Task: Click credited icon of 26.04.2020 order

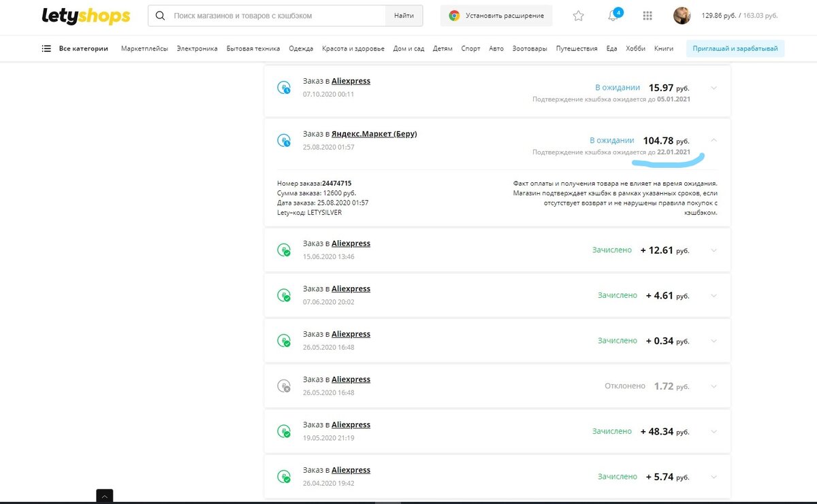Action: (x=284, y=477)
